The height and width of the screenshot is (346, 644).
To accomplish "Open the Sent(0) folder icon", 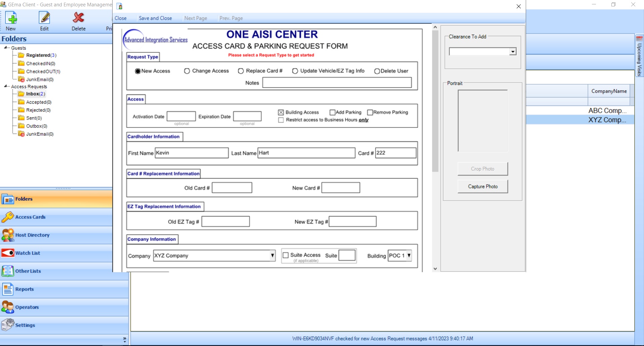I will (x=22, y=118).
